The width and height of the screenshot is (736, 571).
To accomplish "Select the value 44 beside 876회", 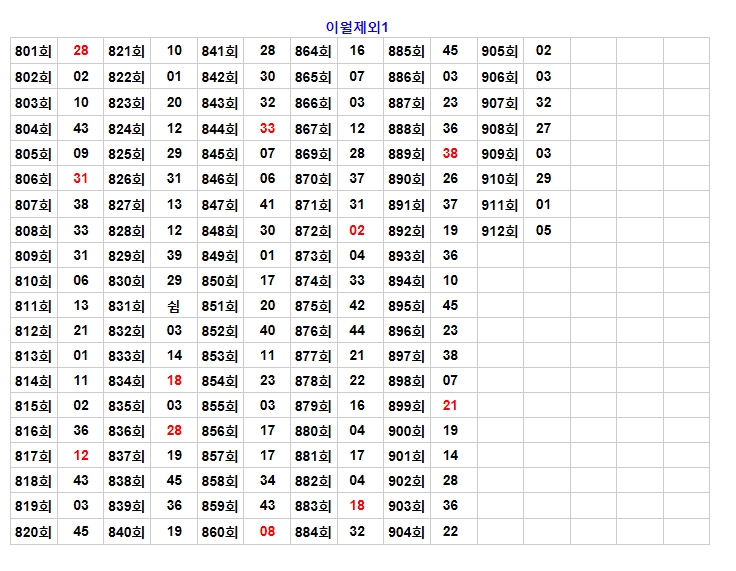I will [357, 331].
